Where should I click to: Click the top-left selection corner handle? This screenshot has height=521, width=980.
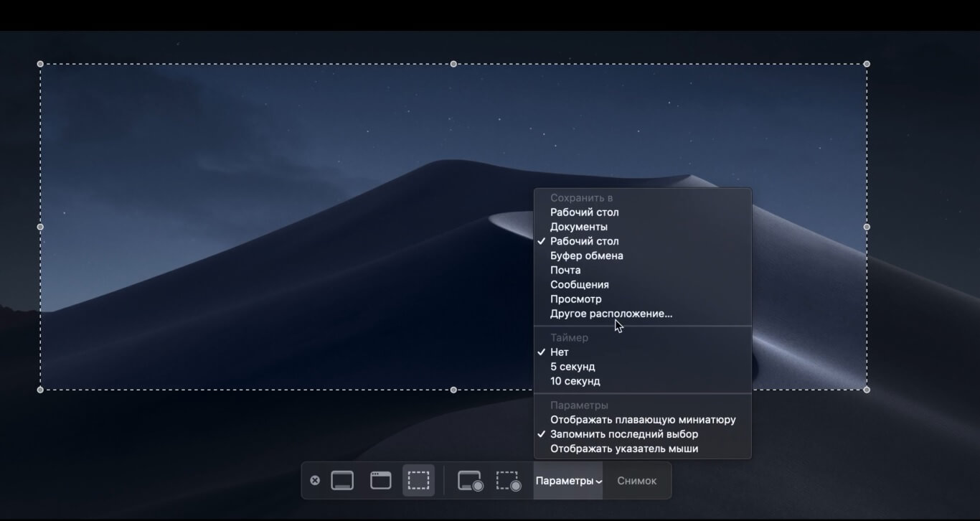(x=40, y=64)
